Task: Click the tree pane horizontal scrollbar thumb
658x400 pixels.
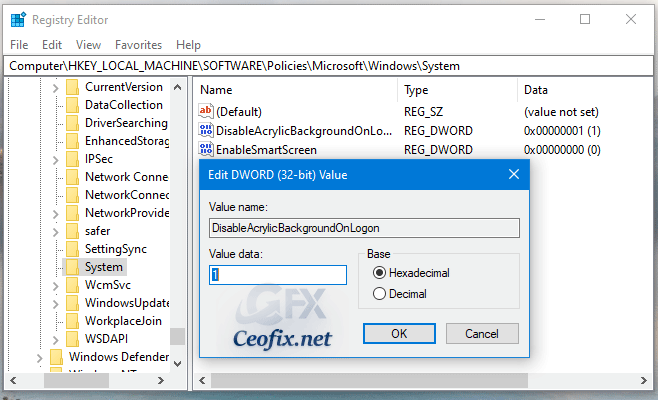Action: tap(76, 380)
